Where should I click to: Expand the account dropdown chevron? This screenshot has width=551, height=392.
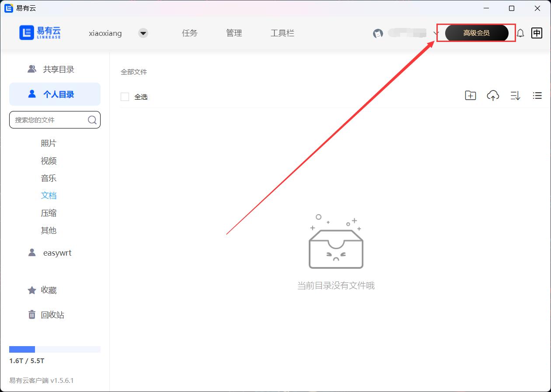436,34
